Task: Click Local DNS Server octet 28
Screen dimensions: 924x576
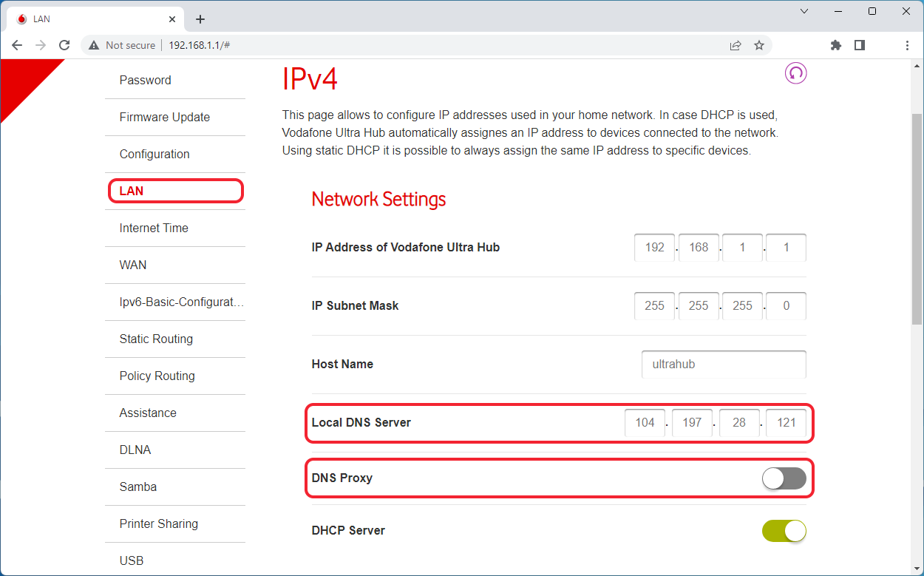Action: pyautogui.click(x=739, y=423)
